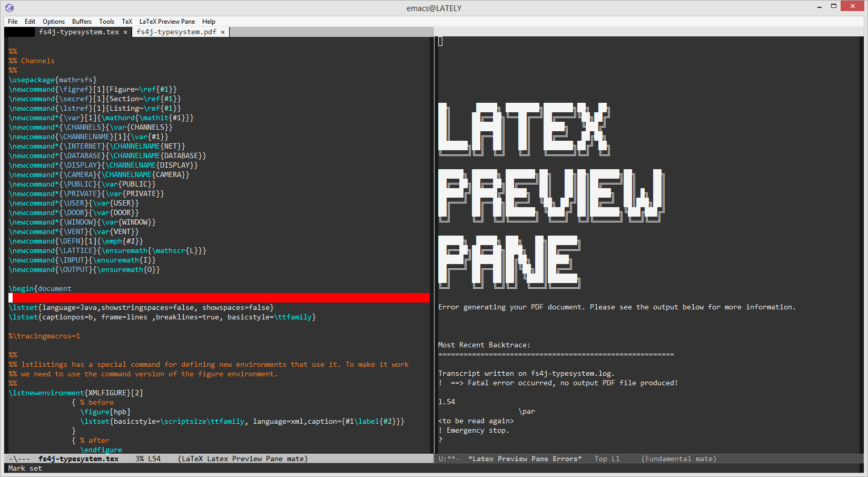Screen dimensions: 868x477
Task: Open the Tools menu
Action: pos(107,22)
